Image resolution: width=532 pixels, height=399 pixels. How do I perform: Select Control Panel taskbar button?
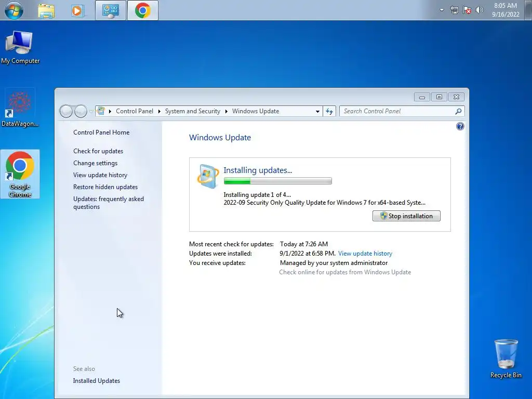coord(111,10)
